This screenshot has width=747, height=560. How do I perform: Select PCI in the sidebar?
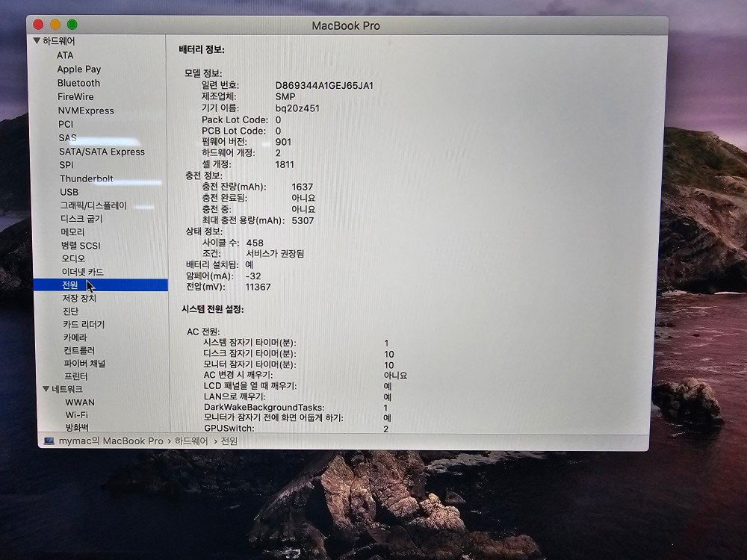pos(66,124)
